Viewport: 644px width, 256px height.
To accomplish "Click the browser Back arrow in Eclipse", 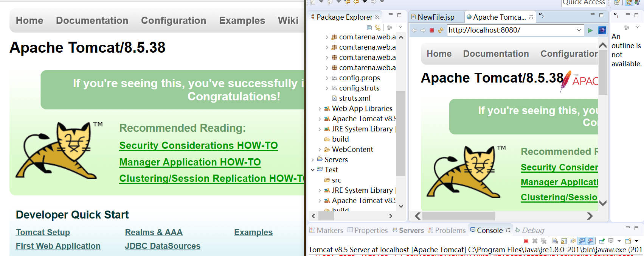I will [414, 30].
